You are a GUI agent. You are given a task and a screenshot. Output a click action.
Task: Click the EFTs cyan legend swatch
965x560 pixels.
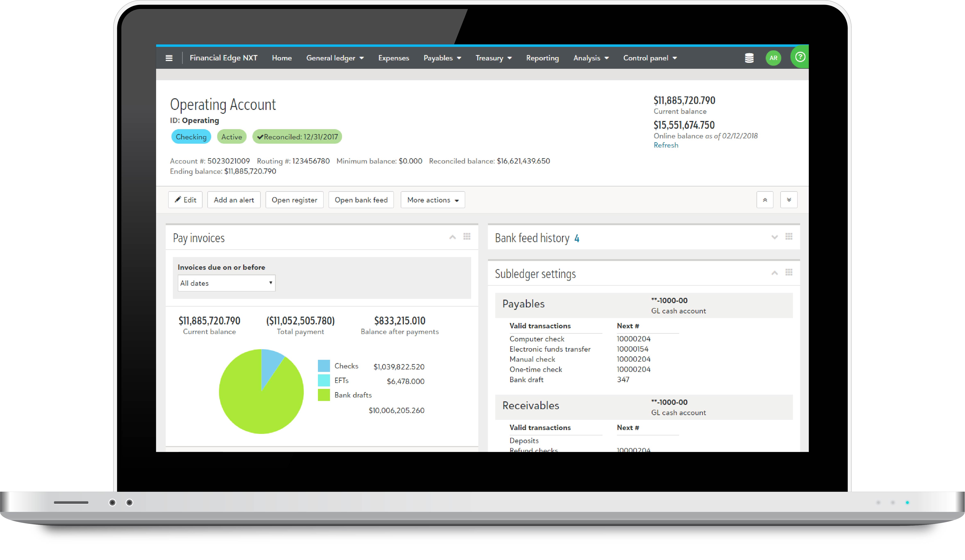point(324,380)
